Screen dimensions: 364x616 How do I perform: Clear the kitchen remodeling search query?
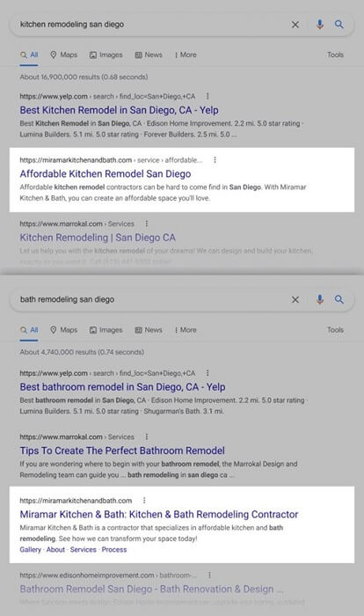(295, 25)
